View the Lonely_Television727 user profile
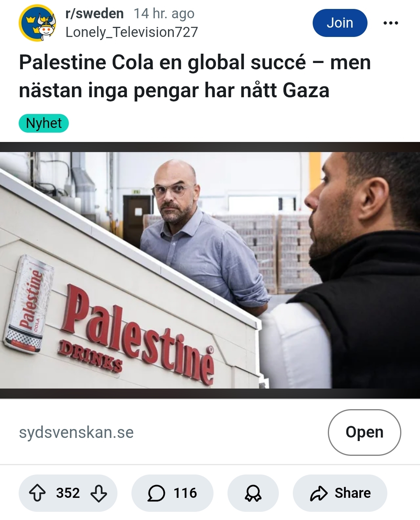 (131, 32)
